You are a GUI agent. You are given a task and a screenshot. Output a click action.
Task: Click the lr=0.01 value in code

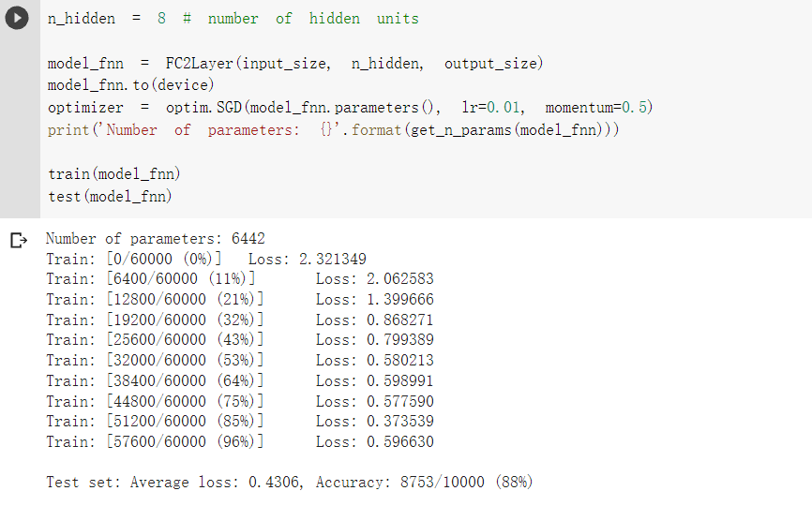pyautogui.click(x=492, y=108)
